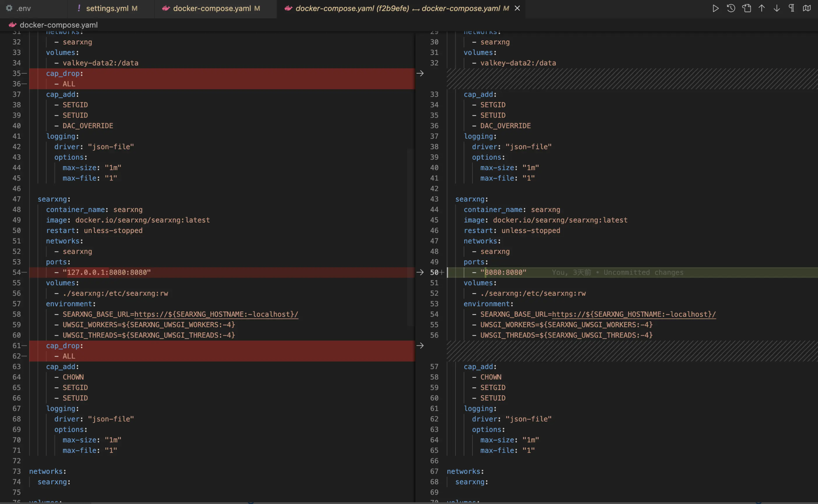Click the Run play button in the editor toolbar
Viewport: 818px width, 504px height.
pos(715,8)
